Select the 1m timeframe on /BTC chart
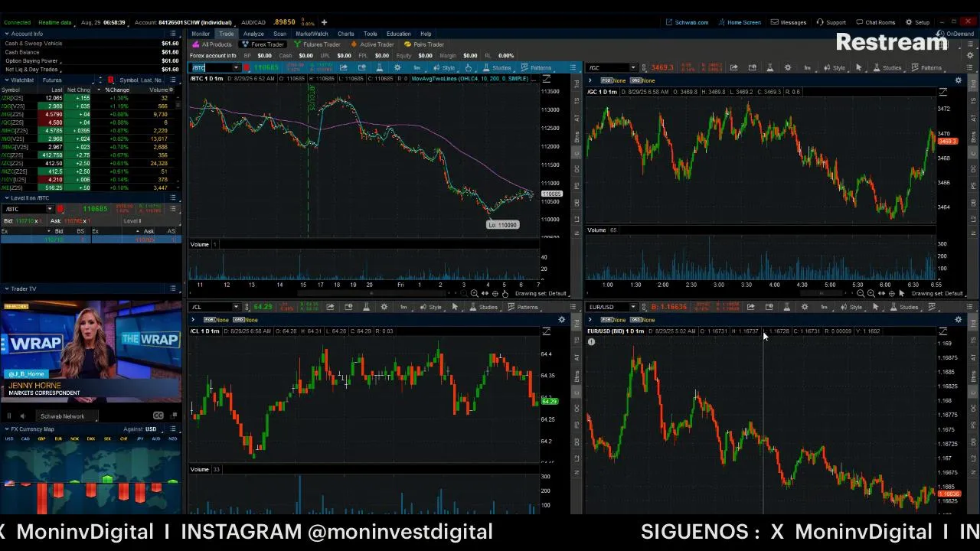980x551 pixels. [416, 68]
